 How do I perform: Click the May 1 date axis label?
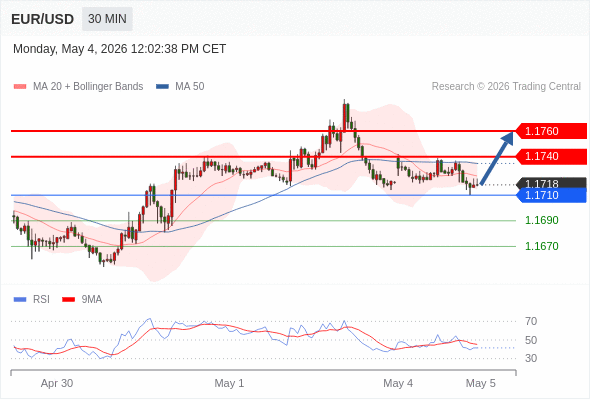[x=229, y=383]
